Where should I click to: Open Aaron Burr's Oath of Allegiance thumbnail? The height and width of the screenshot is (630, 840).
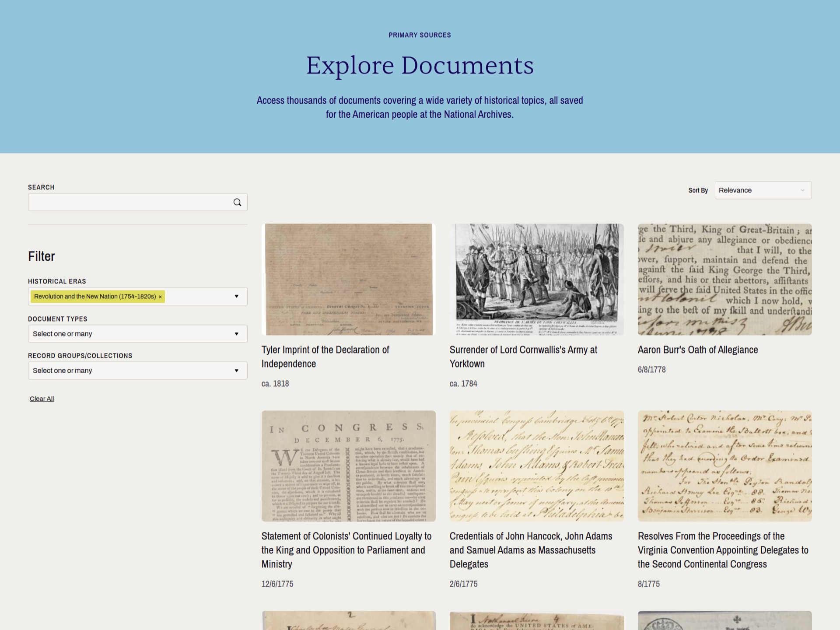pos(725,280)
